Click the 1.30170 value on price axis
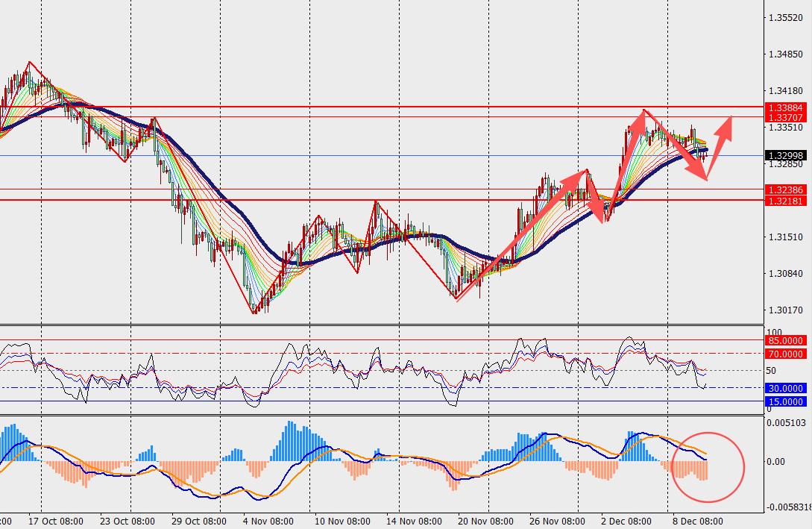Image resolution: width=812 pixels, height=529 pixels. click(x=787, y=310)
